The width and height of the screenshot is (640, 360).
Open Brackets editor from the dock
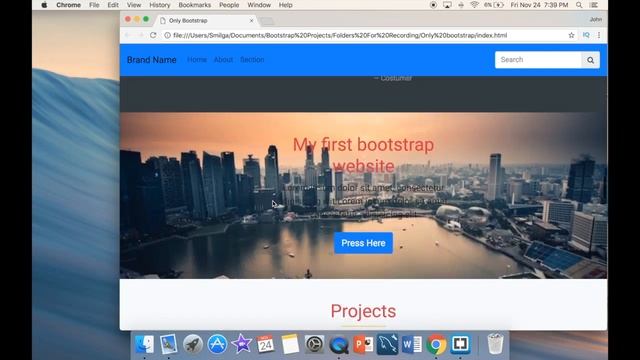[x=460, y=344]
